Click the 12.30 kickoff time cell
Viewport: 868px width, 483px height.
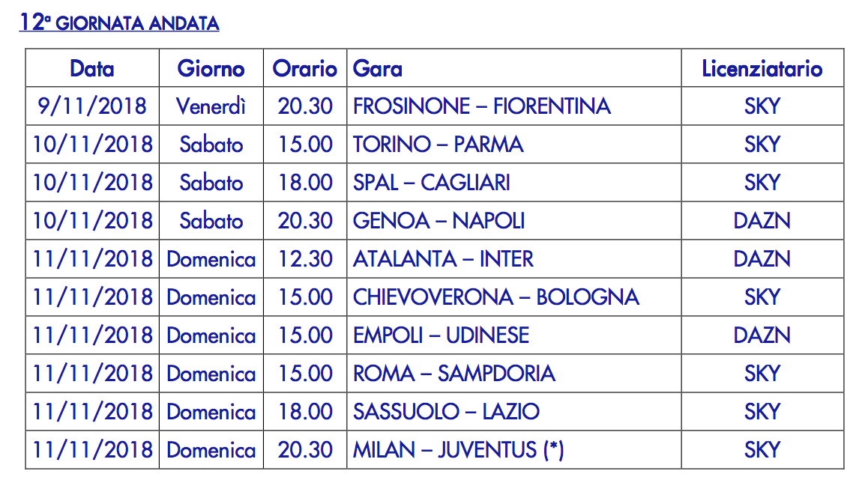(x=305, y=259)
